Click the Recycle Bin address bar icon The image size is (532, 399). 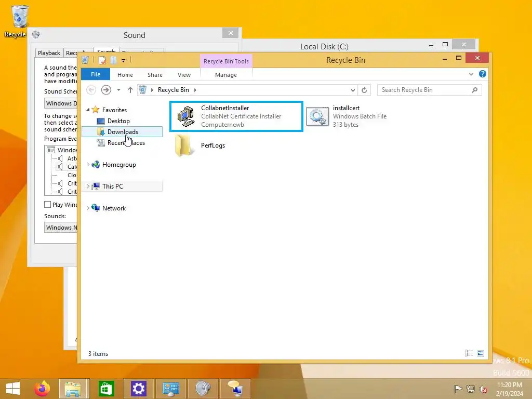coord(142,89)
